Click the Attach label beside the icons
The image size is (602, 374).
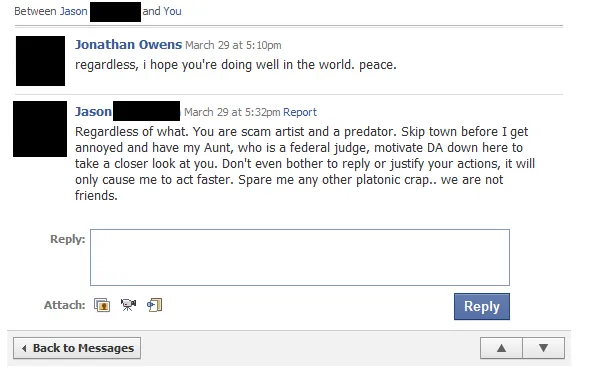coord(64,305)
